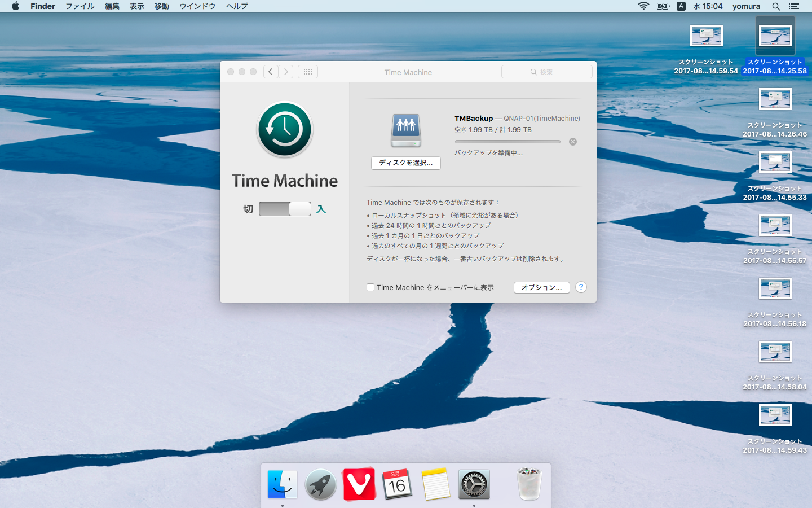Open the 移動 menu
812x508 pixels.
(162, 6)
